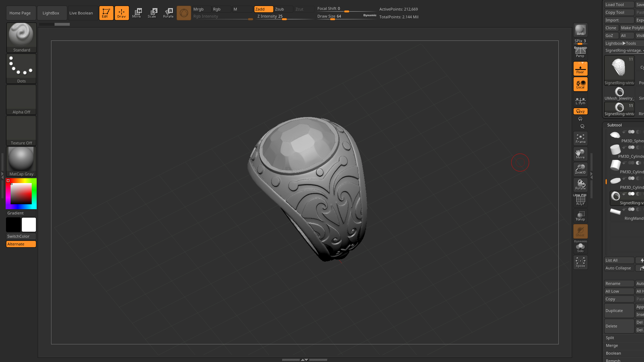Expand the Merge section
This screenshot has height=362, width=644.
612,345
